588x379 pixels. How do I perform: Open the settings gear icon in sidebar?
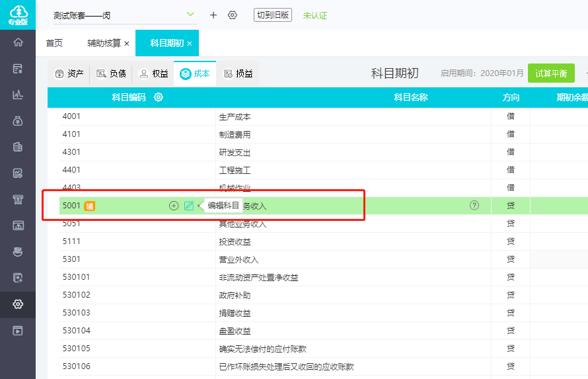[18, 304]
